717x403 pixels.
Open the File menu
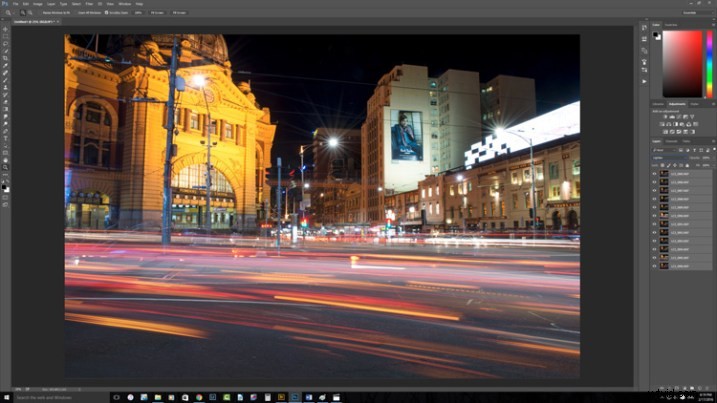click(x=16, y=4)
